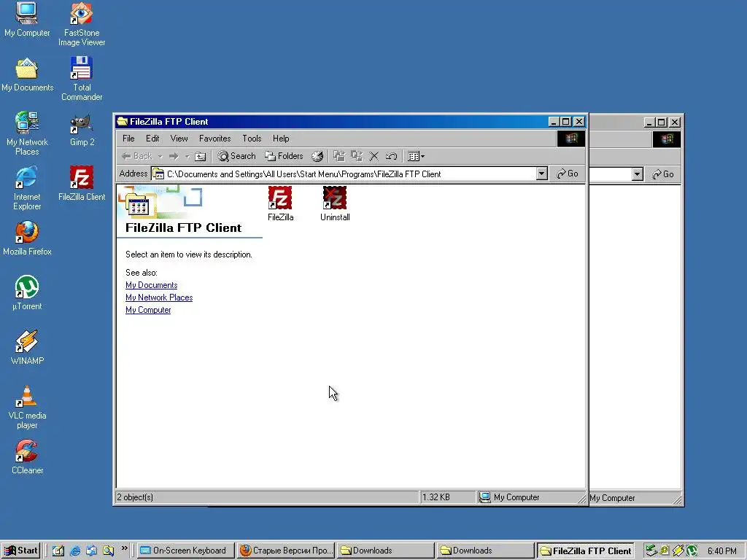The width and height of the screenshot is (747, 560).
Task: Select the FastStone Image Viewer desktop icon
Action: tap(82, 24)
